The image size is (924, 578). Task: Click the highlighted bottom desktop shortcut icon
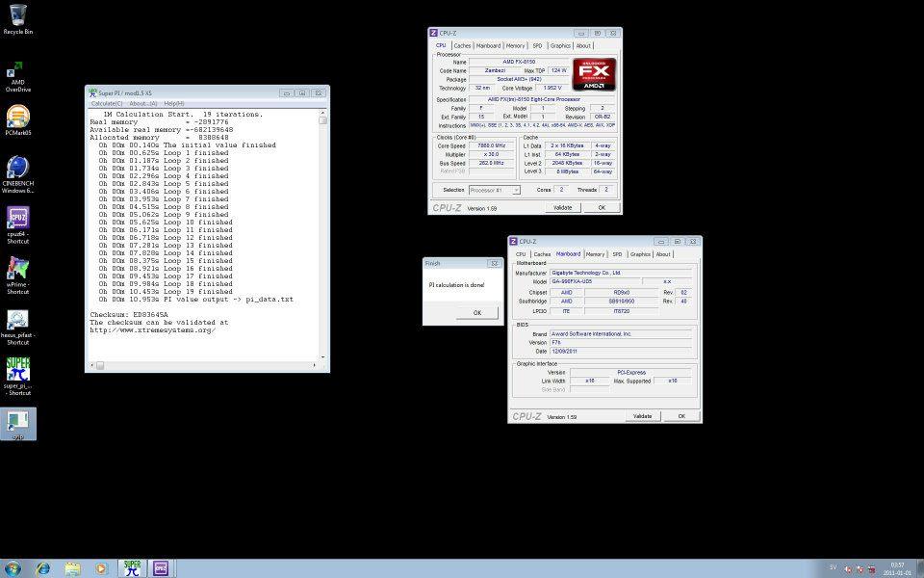(17, 424)
